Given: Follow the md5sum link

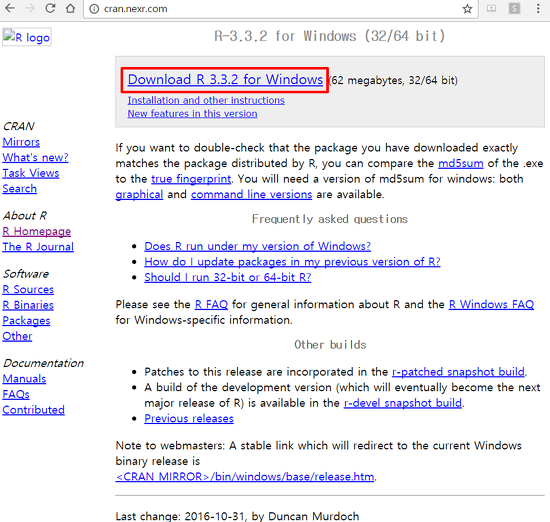Looking at the screenshot, I should pos(461,163).
